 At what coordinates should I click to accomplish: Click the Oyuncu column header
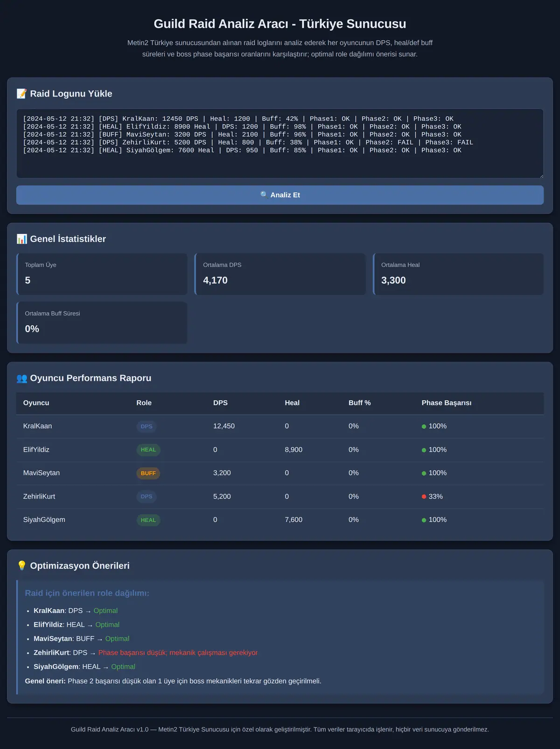point(36,403)
